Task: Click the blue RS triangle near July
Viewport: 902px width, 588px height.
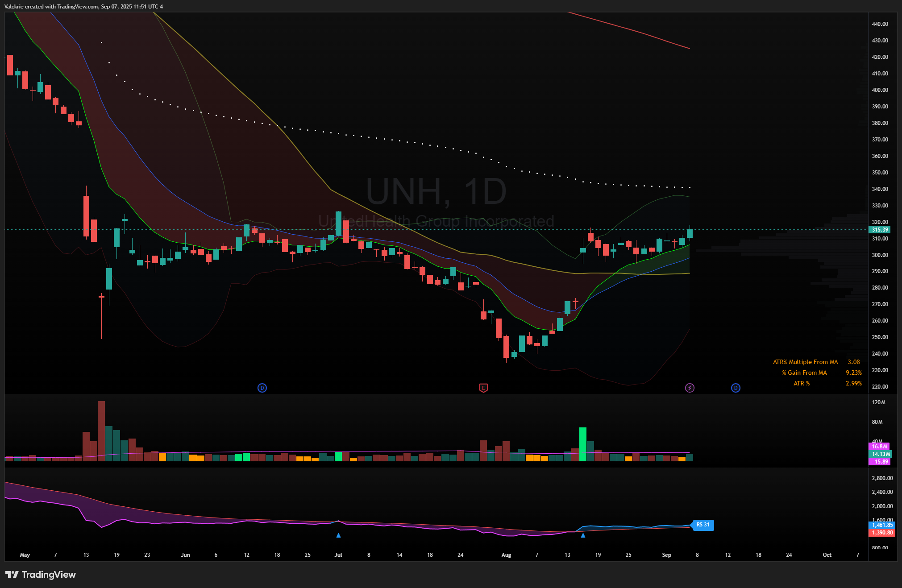Action: [x=338, y=535]
